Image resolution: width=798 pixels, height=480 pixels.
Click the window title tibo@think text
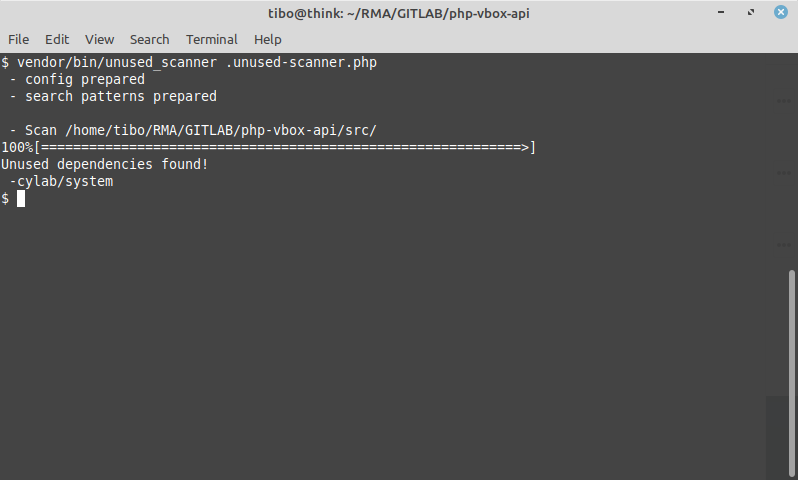398,13
